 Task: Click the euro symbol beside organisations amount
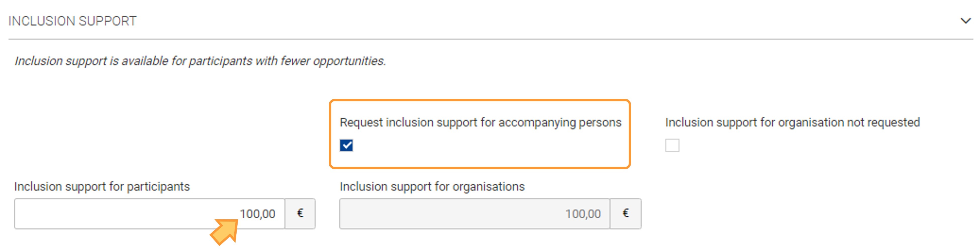point(626,214)
